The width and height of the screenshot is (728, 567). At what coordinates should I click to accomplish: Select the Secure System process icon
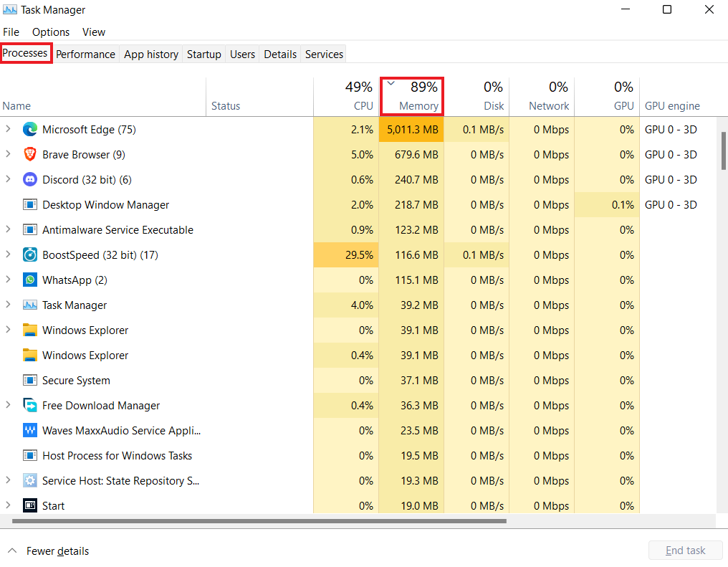coord(29,380)
